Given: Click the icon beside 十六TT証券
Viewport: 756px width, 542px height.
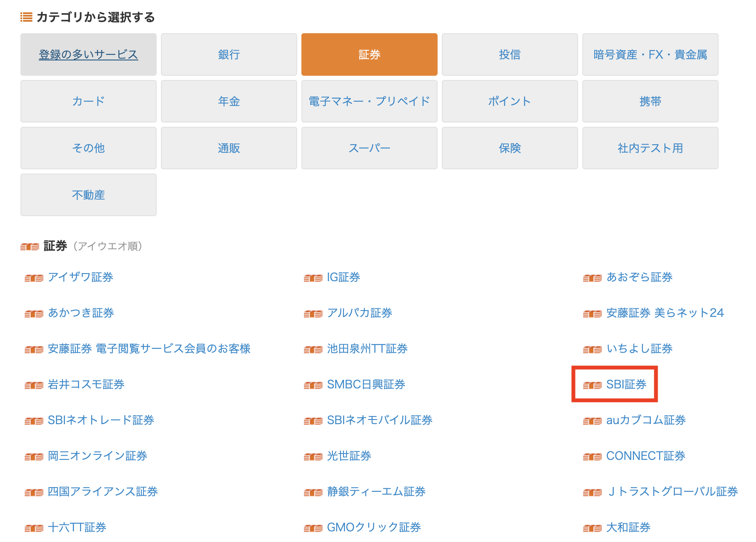Looking at the screenshot, I should click(34, 528).
